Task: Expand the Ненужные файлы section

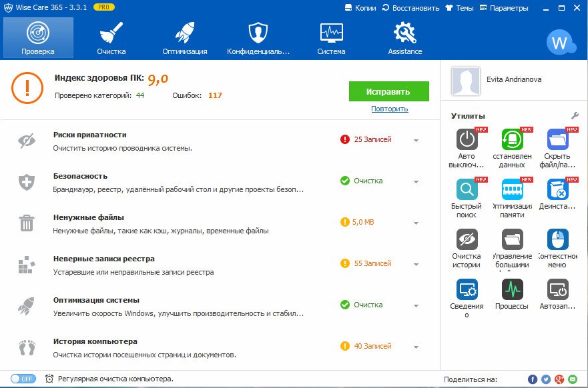Action: click(x=416, y=223)
